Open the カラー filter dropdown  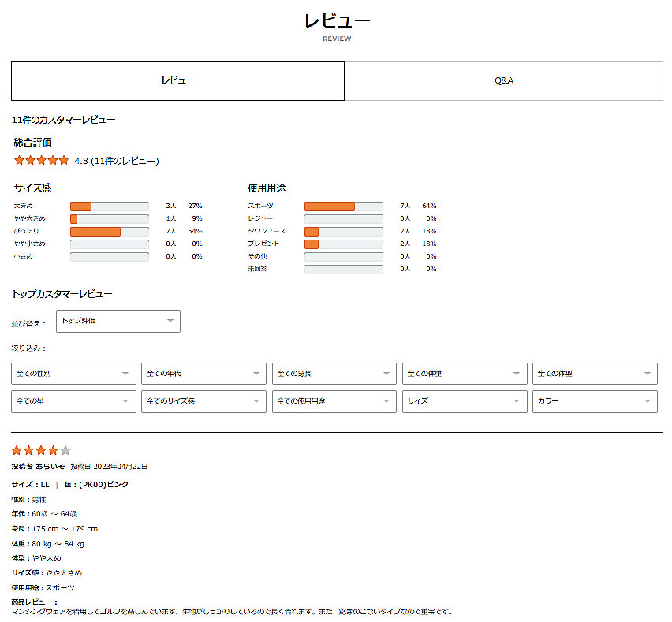595,401
